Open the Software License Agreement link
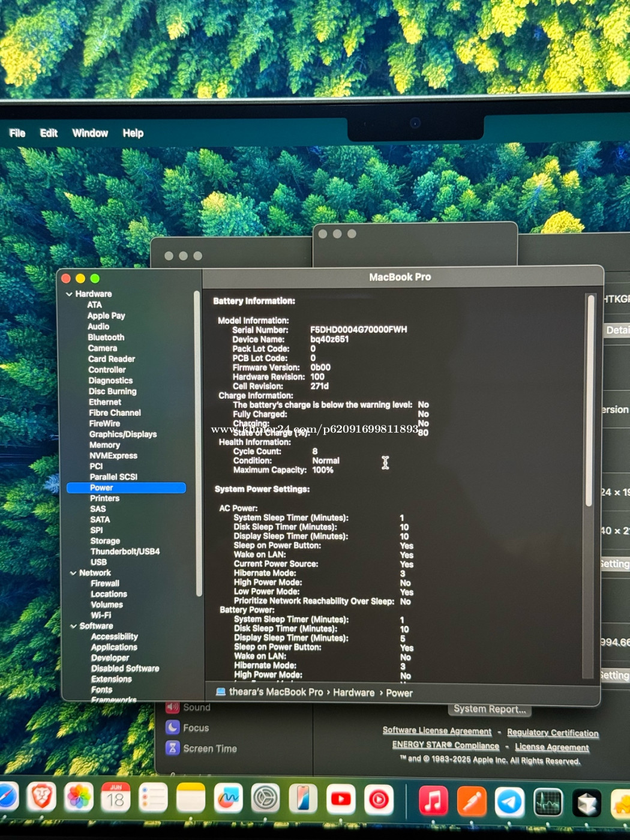The image size is (630, 840). point(437,730)
